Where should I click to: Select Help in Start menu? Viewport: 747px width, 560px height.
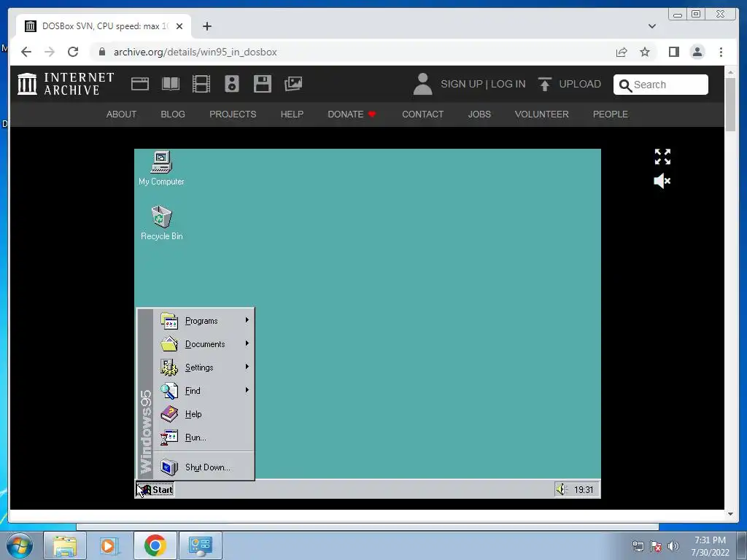tap(205, 414)
